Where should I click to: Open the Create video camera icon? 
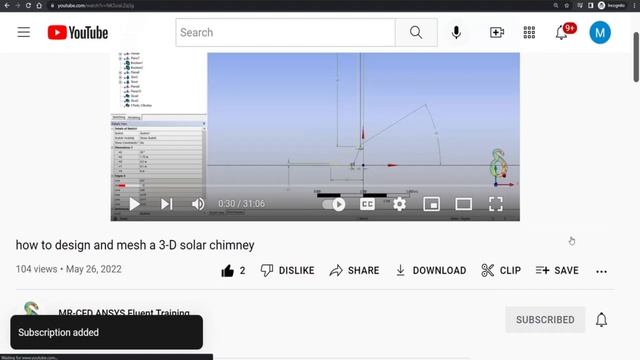(x=497, y=32)
